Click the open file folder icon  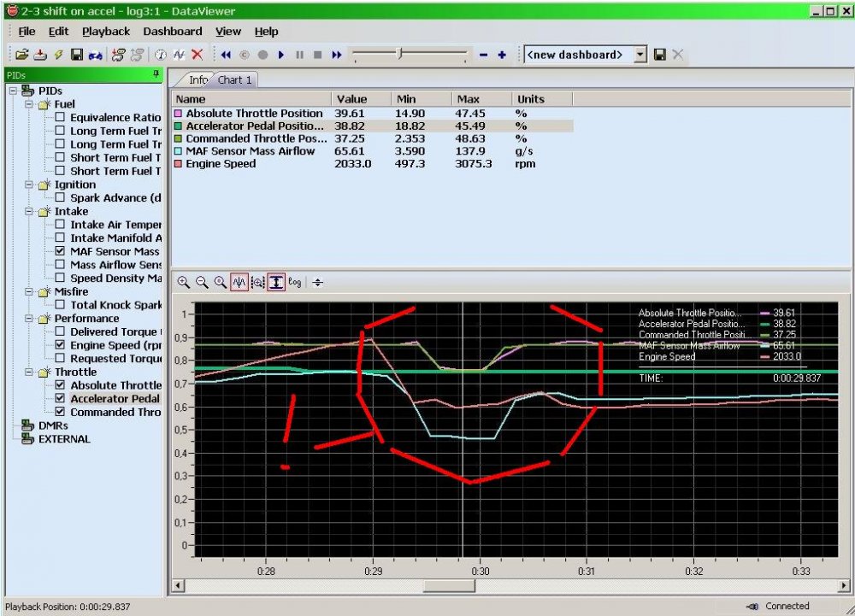pyautogui.click(x=21, y=55)
